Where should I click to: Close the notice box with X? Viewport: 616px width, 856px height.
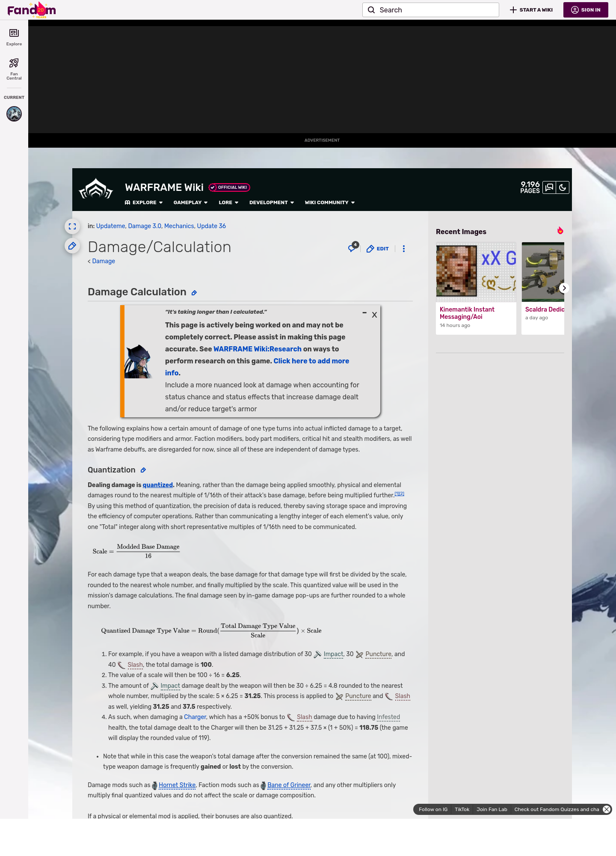[374, 315]
